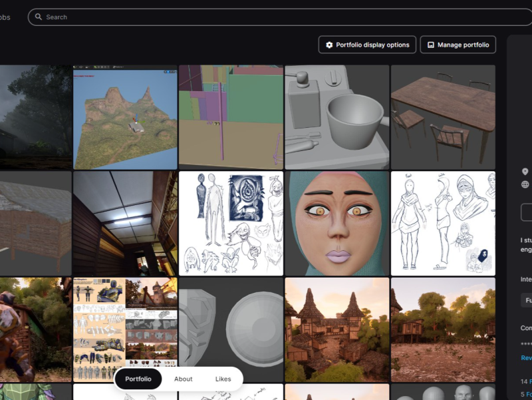Click the location pin icon in the sidebar

[525, 172]
